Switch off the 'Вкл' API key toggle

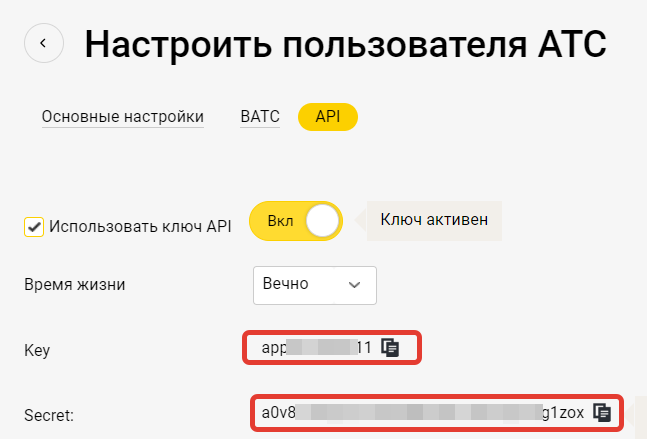tap(296, 221)
